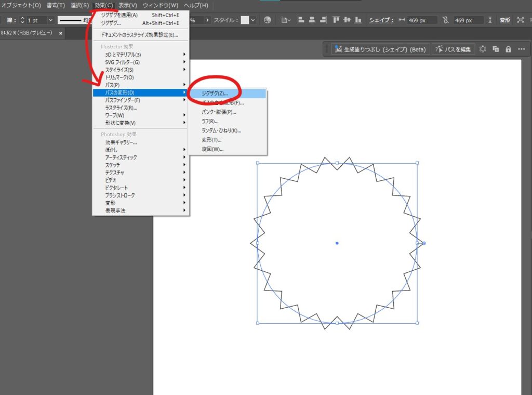Expand the ピクセレート submenu

click(x=141, y=188)
